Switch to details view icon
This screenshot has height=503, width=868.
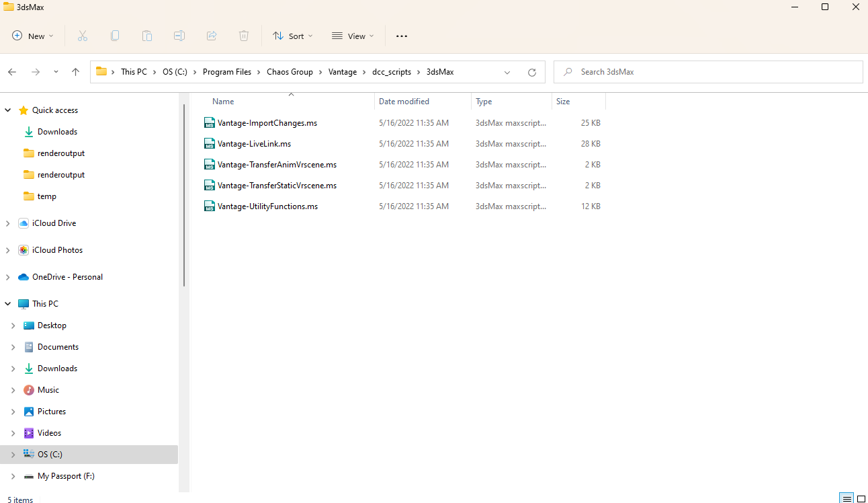pyautogui.click(x=847, y=498)
